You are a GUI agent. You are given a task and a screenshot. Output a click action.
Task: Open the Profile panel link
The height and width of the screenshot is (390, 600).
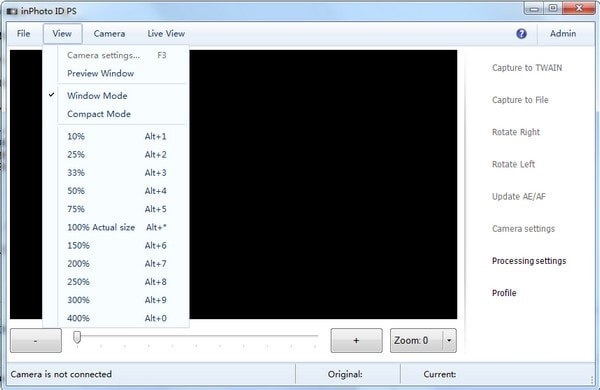tap(504, 293)
